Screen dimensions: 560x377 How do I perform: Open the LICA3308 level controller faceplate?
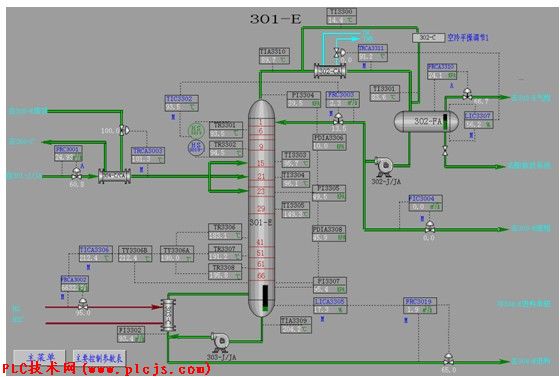pos(330,306)
